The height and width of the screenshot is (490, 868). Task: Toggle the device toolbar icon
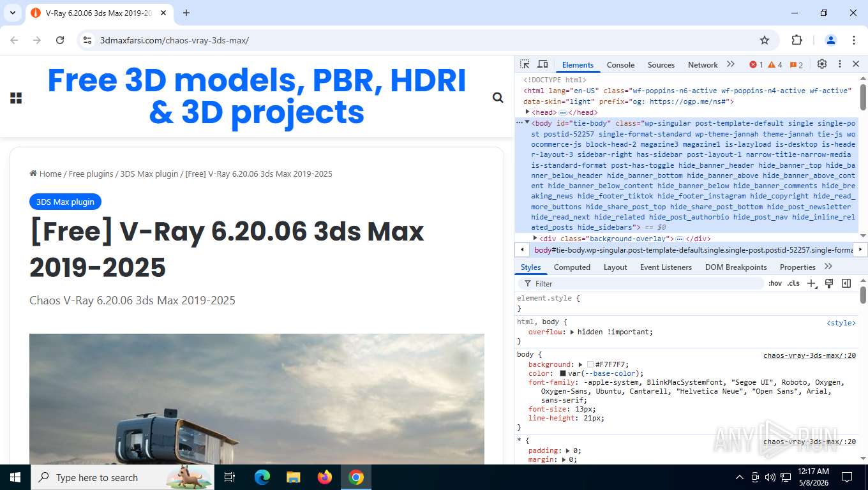(542, 64)
